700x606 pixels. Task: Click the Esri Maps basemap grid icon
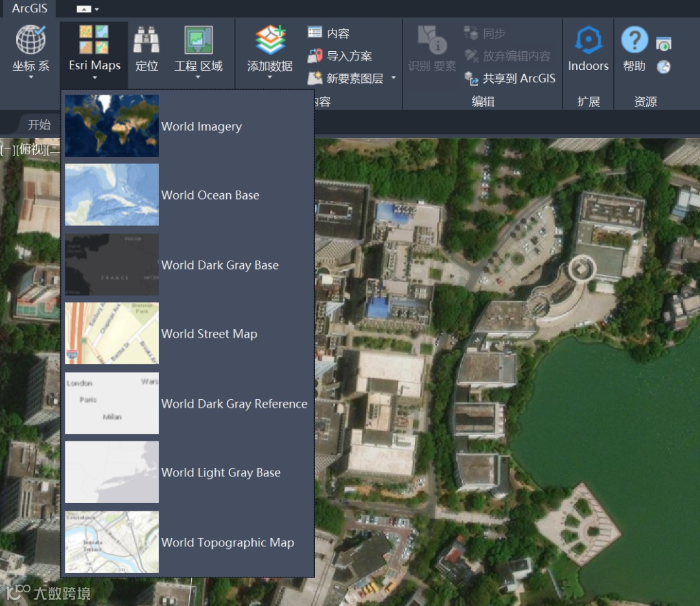pos(94,40)
